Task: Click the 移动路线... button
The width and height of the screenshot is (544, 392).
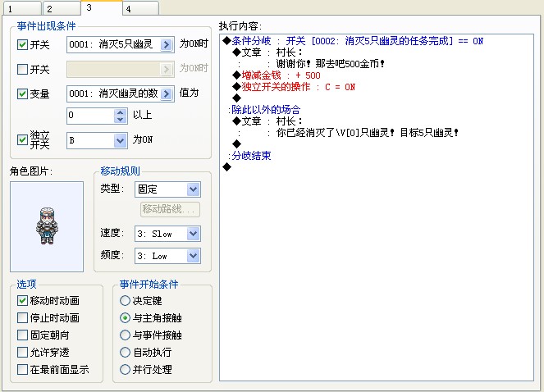Action: [x=170, y=209]
